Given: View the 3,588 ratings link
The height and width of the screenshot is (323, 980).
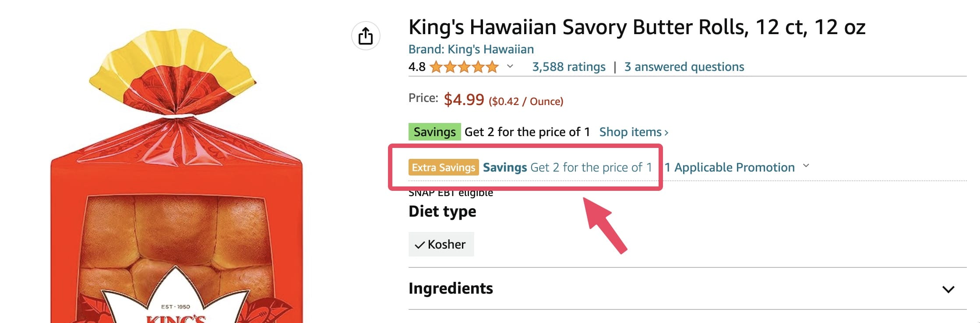Looking at the screenshot, I should pyautogui.click(x=569, y=67).
